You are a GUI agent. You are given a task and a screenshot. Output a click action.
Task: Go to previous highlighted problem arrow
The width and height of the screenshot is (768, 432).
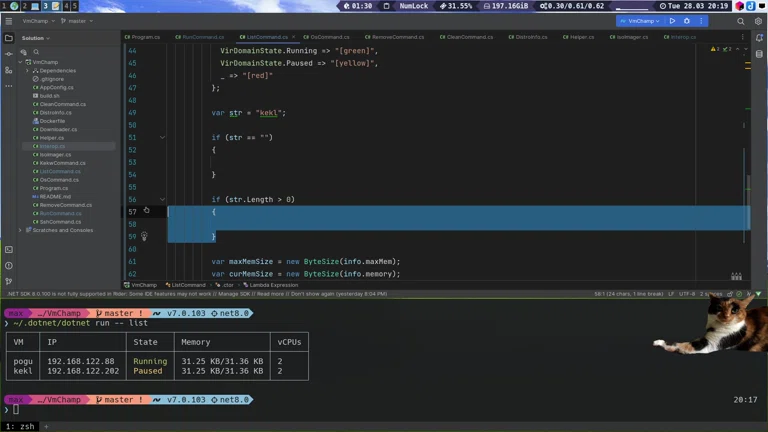pos(738,49)
